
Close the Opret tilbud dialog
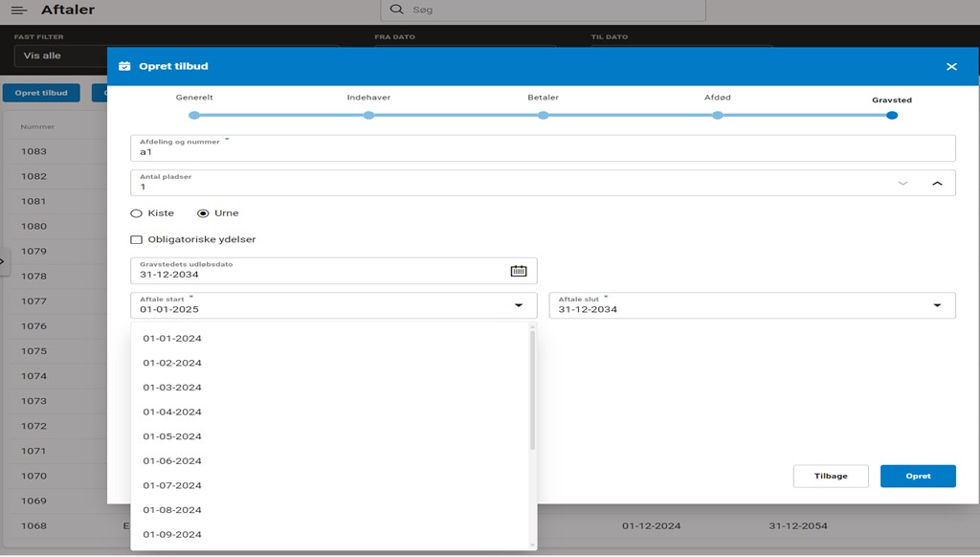click(951, 66)
